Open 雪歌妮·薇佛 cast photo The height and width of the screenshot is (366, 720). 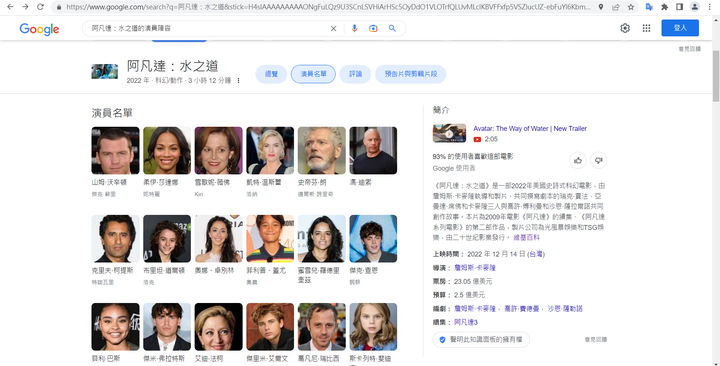(x=219, y=151)
